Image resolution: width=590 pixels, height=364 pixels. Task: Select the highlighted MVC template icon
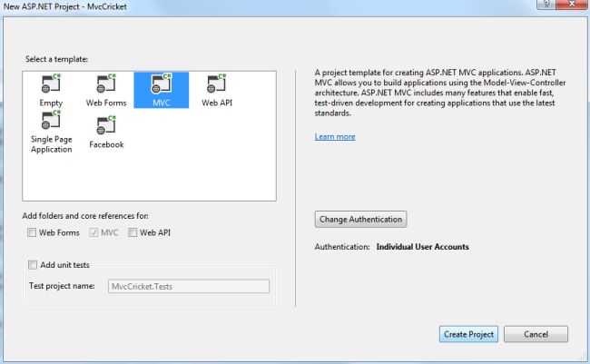pos(162,84)
